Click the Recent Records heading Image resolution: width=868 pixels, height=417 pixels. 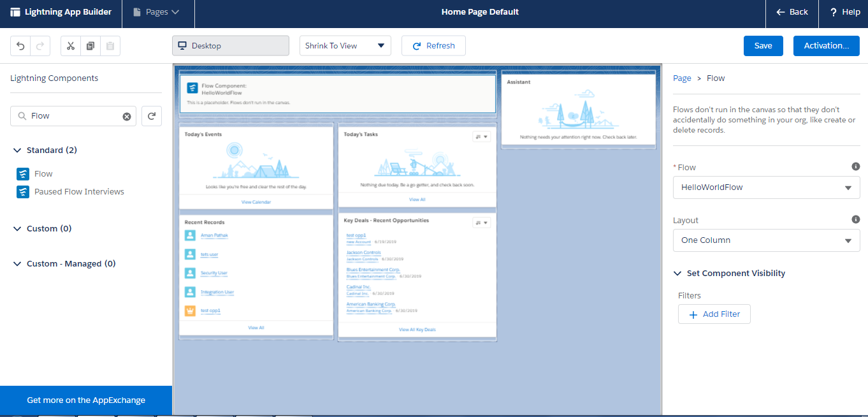tap(205, 223)
